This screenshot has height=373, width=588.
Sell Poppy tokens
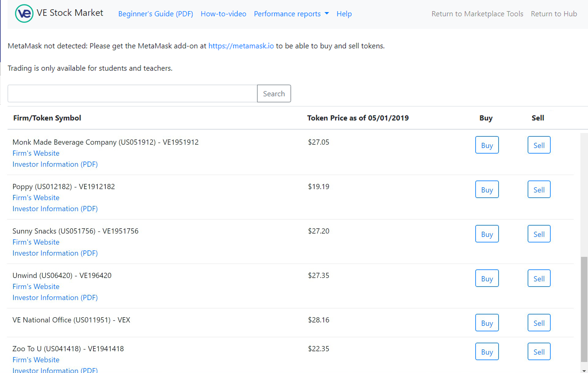pos(539,189)
